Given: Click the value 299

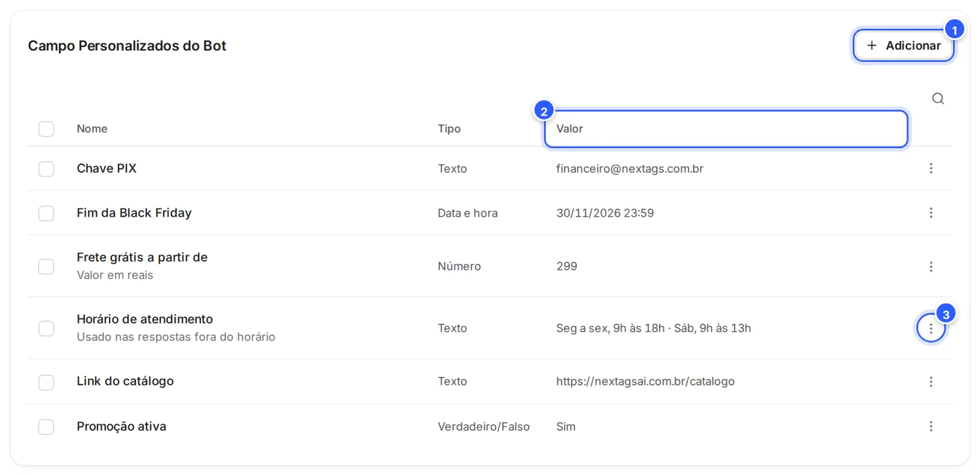Looking at the screenshot, I should click(x=567, y=266).
